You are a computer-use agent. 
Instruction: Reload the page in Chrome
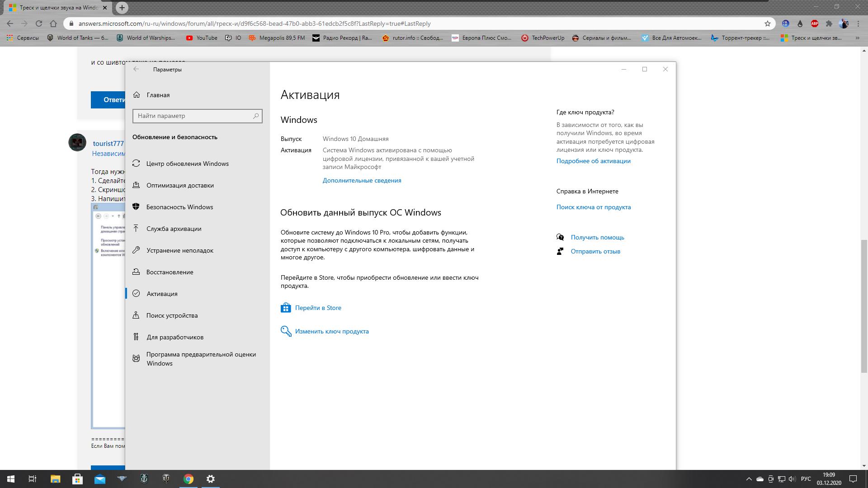pyautogui.click(x=39, y=23)
